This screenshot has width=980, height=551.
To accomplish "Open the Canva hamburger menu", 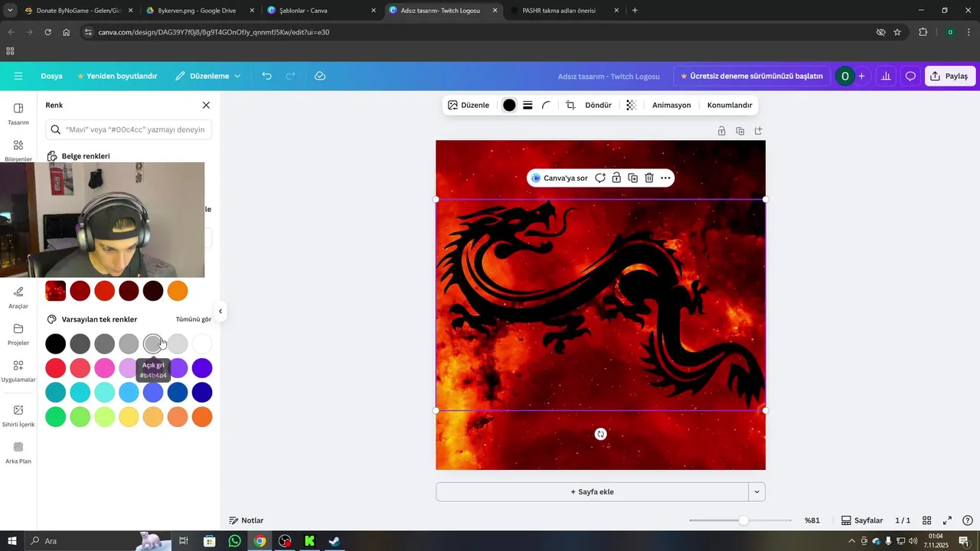I will [18, 76].
